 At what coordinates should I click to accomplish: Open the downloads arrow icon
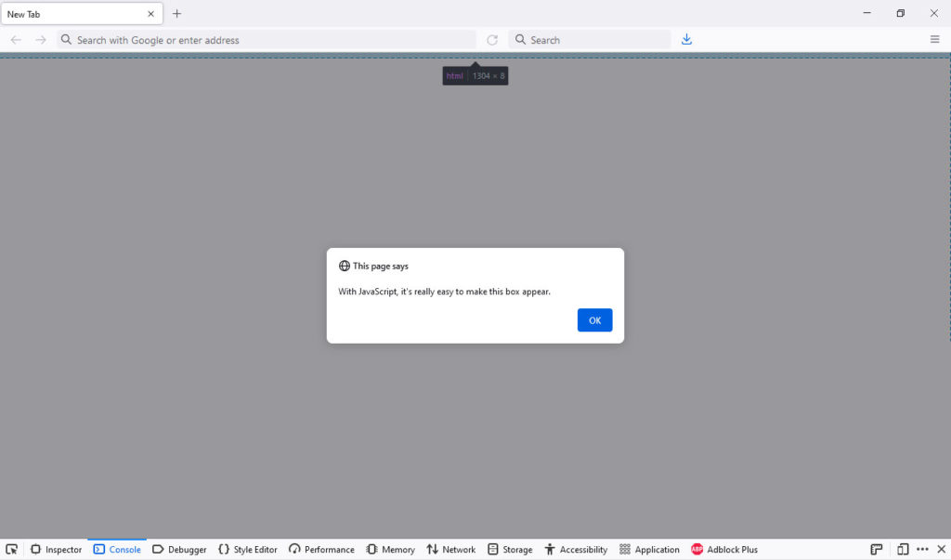686,39
